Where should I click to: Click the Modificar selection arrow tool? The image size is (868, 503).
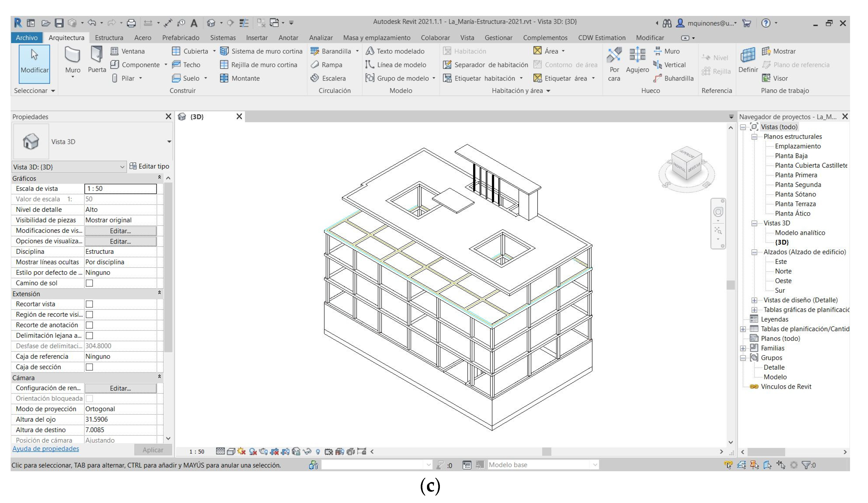(x=34, y=64)
